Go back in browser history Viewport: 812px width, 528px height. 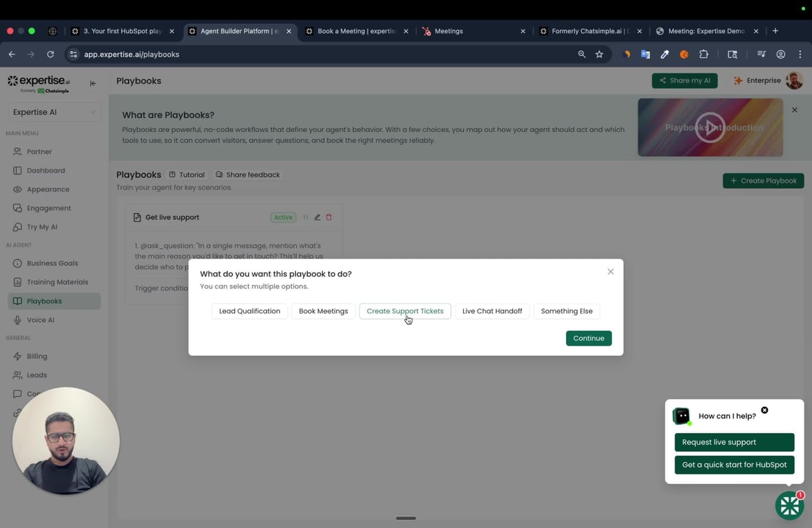pyautogui.click(x=12, y=54)
